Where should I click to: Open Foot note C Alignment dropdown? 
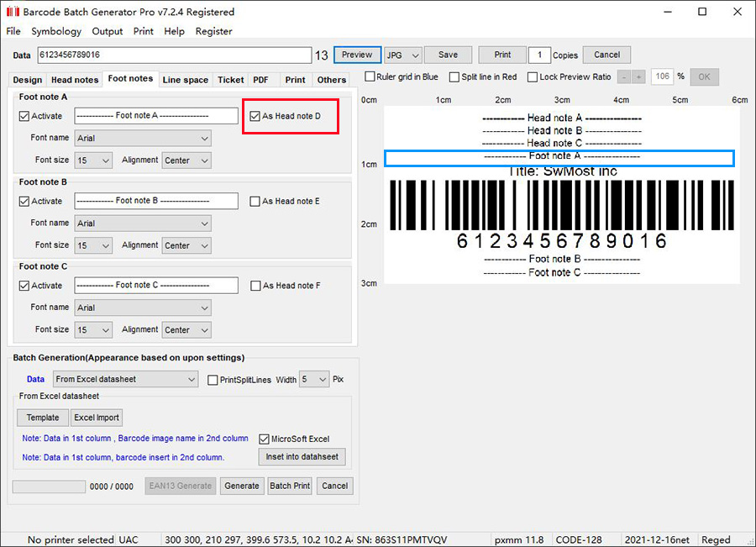[x=186, y=330]
